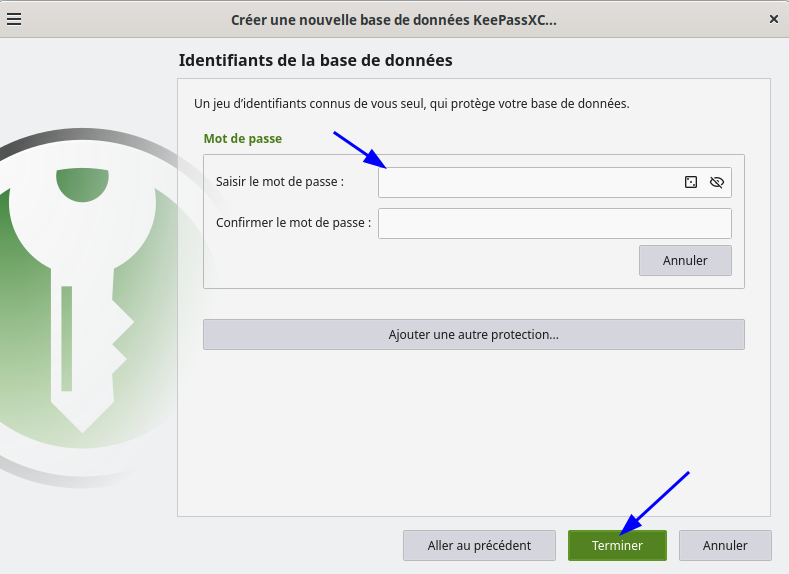Click the blue arrow pointing at Terminer
The image size is (789, 574).
(x=656, y=501)
